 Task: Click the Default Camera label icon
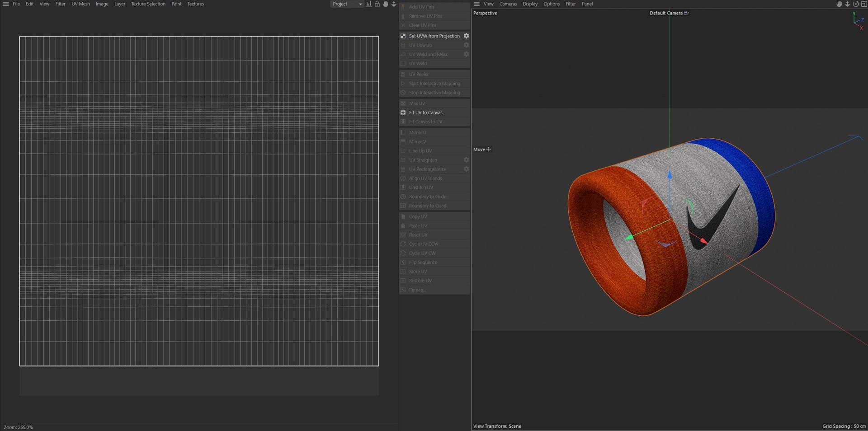coord(686,13)
